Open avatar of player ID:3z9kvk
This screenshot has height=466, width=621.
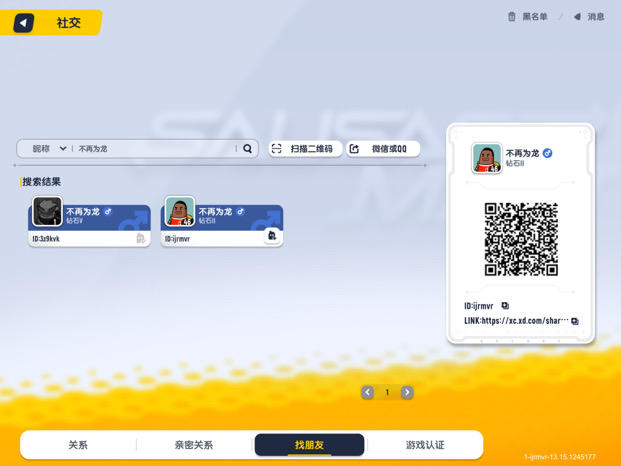pos(47,211)
